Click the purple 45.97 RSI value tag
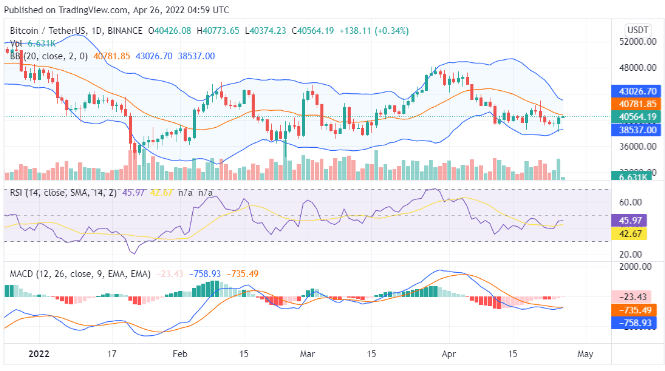This screenshot has width=665, height=371. [x=629, y=220]
